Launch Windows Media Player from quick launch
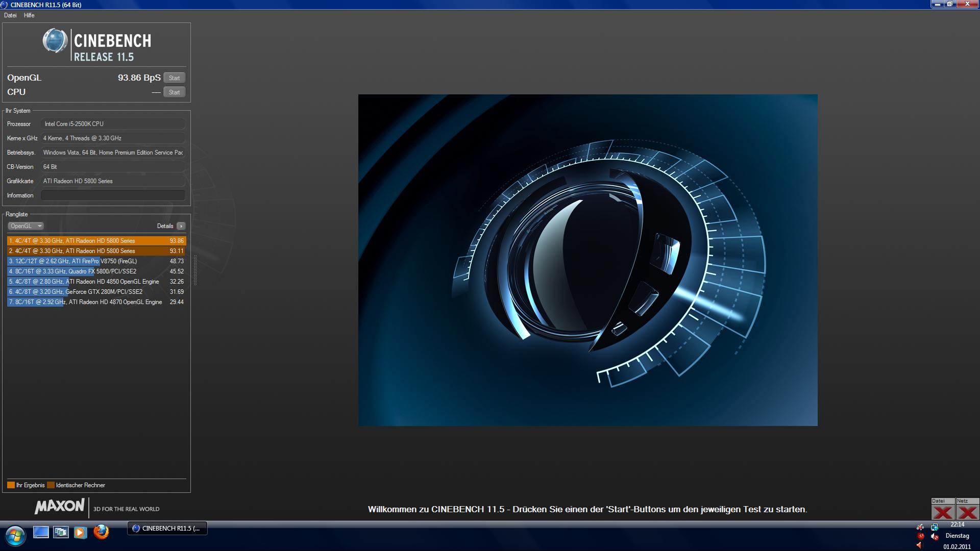 [x=80, y=532]
